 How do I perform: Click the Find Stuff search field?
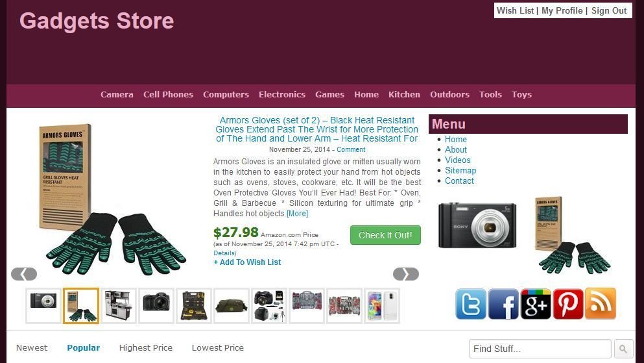click(540, 349)
